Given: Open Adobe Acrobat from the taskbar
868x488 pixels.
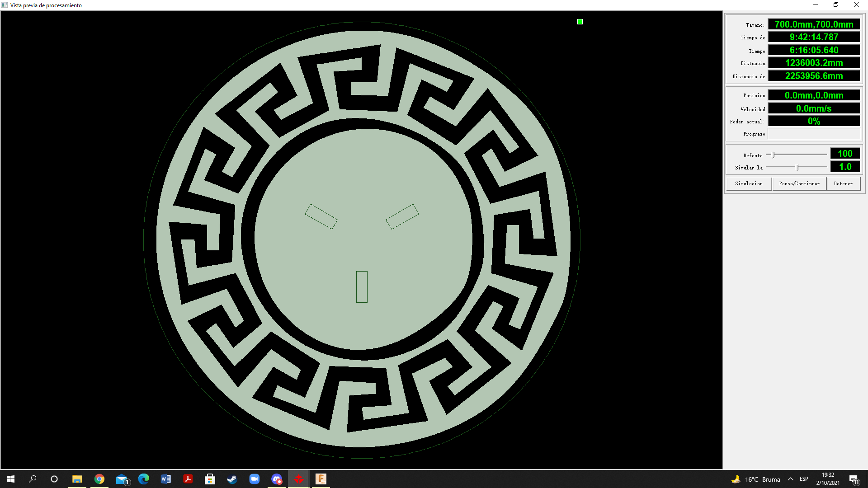Looking at the screenshot, I should pyautogui.click(x=188, y=479).
